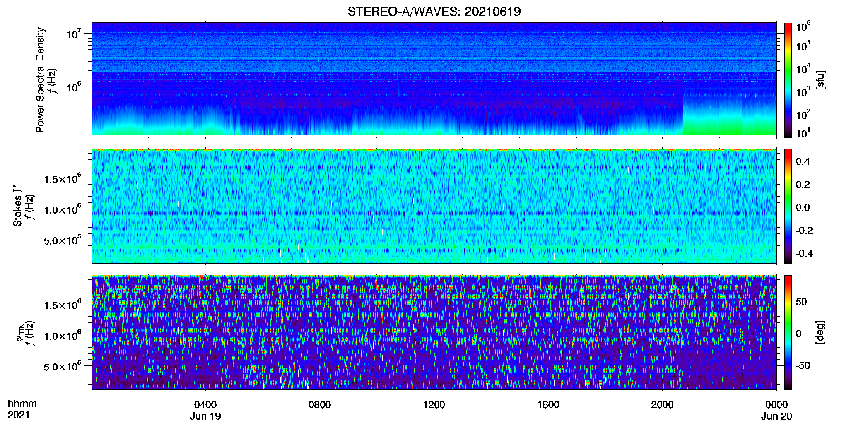Click the Jun 19 date label
The height and width of the screenshot is (447, 868).
coord(205,416)
